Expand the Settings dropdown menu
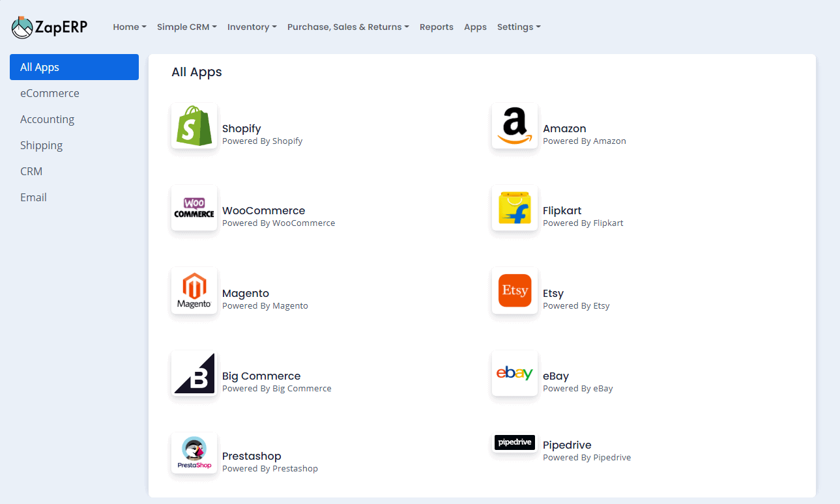 [x=519, y=27]
